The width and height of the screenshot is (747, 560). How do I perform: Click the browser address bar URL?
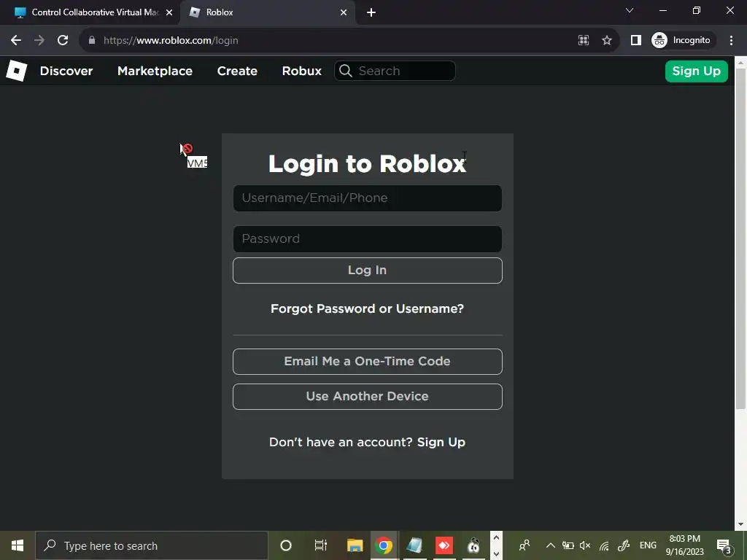(171, 41)
